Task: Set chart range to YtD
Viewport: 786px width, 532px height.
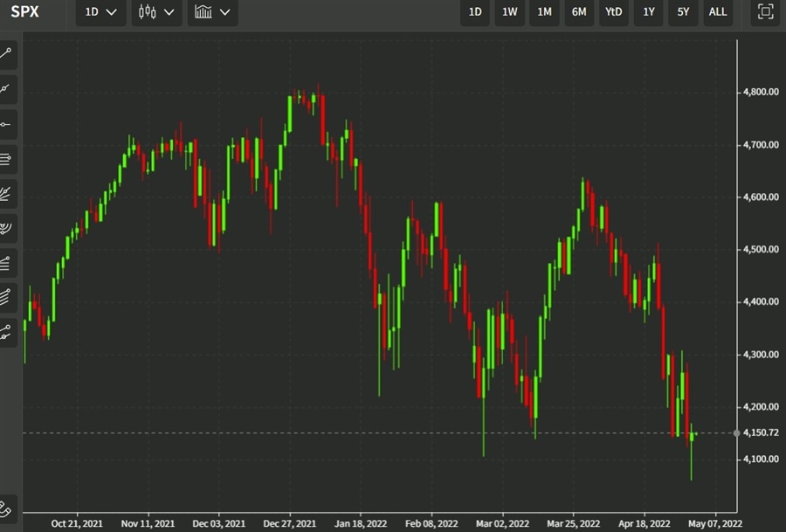Action: point(614,11)
